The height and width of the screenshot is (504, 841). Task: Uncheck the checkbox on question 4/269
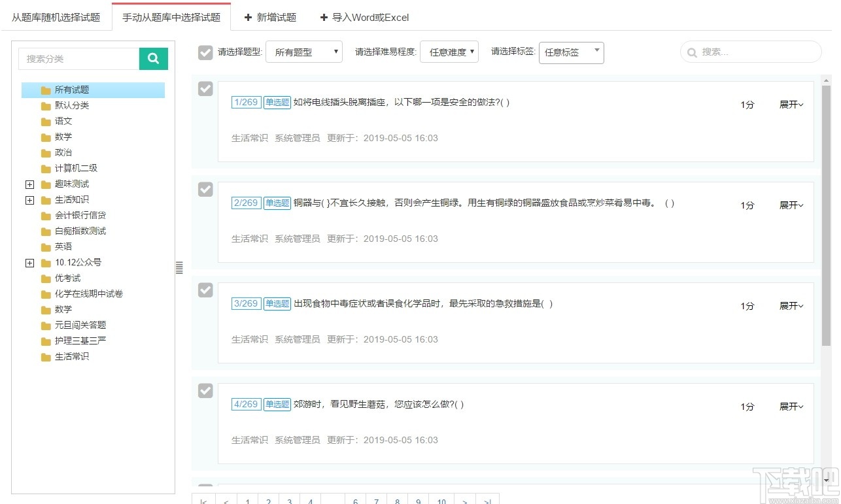point(205,391)
